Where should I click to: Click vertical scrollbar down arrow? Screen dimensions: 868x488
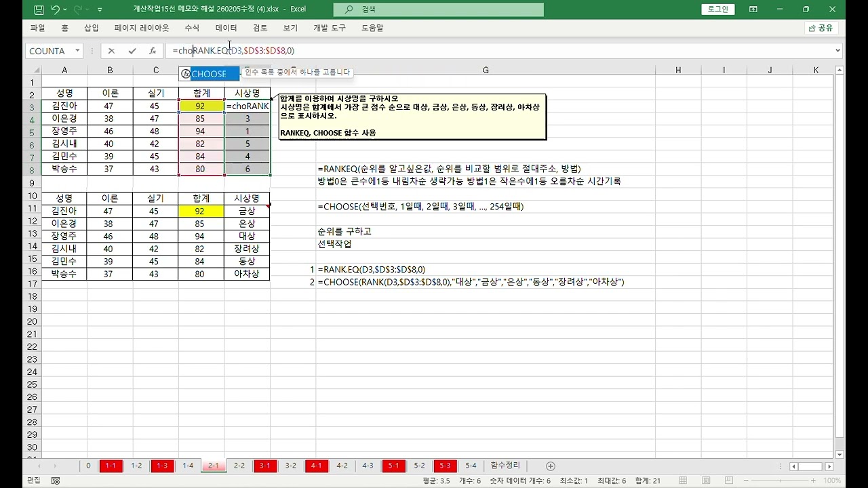[840, 455]
